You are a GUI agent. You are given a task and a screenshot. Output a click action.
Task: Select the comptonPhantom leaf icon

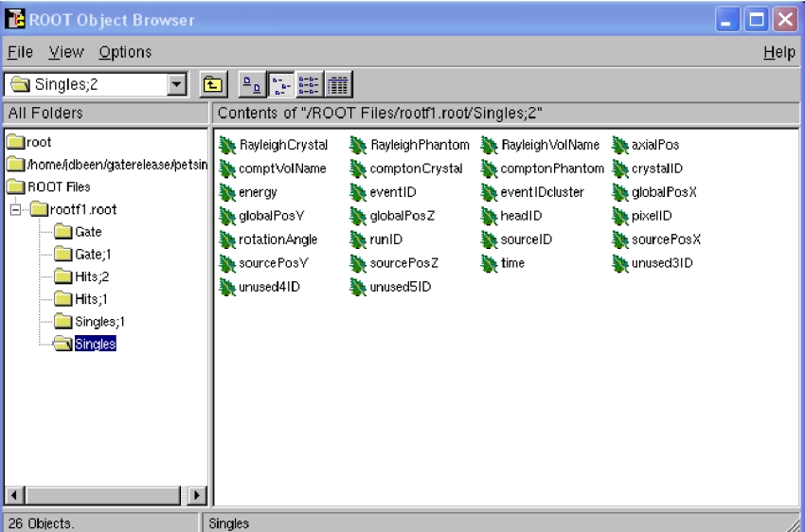tap(490, 168)
